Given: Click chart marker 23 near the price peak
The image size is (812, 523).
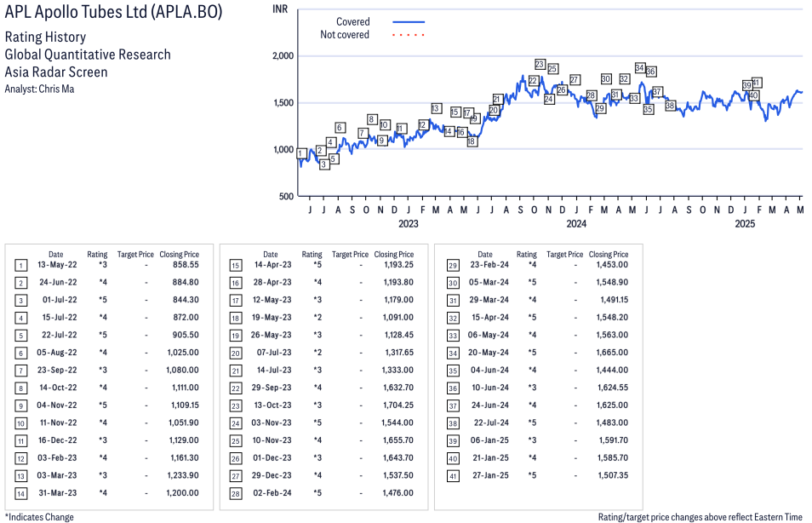Looking at the screenshot, I should pos(540,64).
